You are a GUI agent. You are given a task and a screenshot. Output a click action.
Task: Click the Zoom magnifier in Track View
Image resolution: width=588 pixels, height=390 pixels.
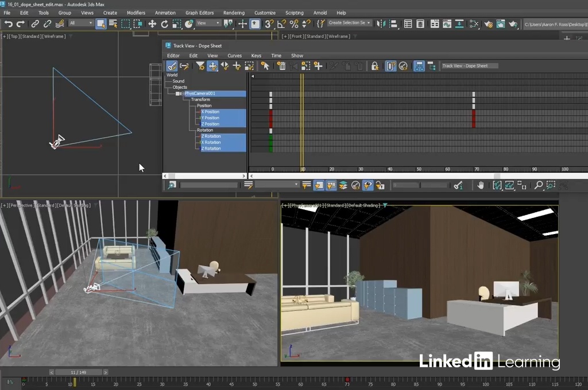(x=538, y=185)
